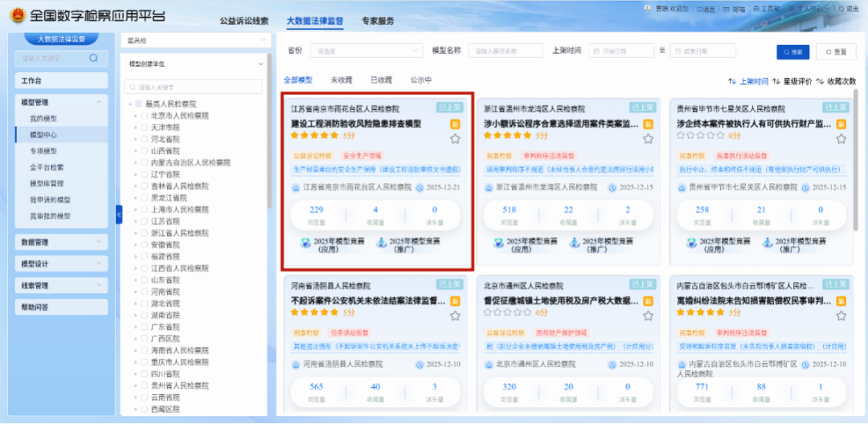Check the 贵州省人民检察院 checkbox
This screenshot has width=868, height=424.
pos(145,385)
